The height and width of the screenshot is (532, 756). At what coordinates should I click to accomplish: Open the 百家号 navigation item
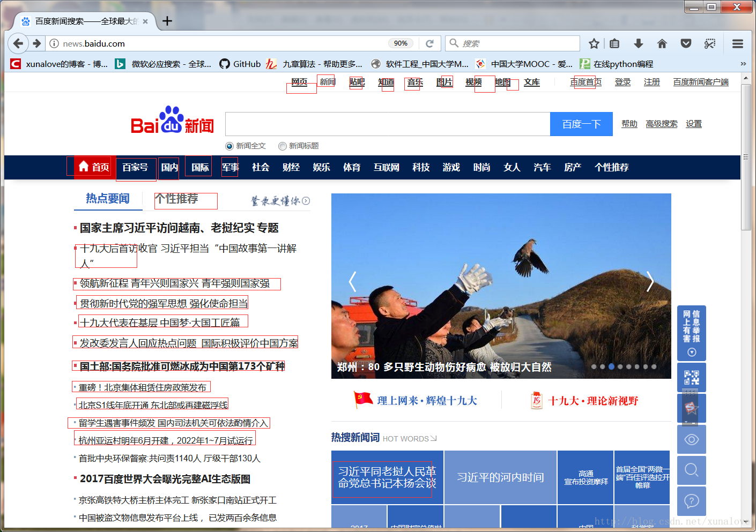point(135,167)
